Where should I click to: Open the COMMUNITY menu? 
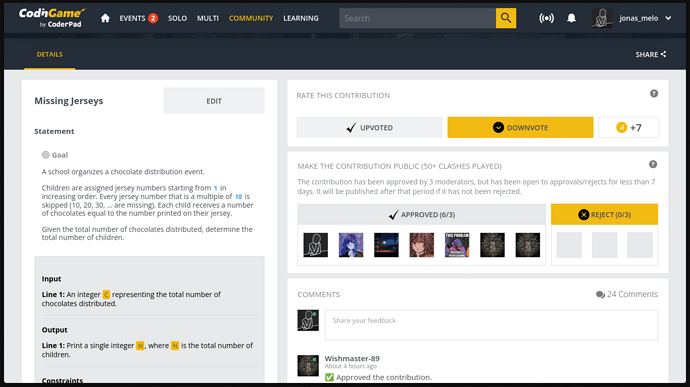pos(251,18)
